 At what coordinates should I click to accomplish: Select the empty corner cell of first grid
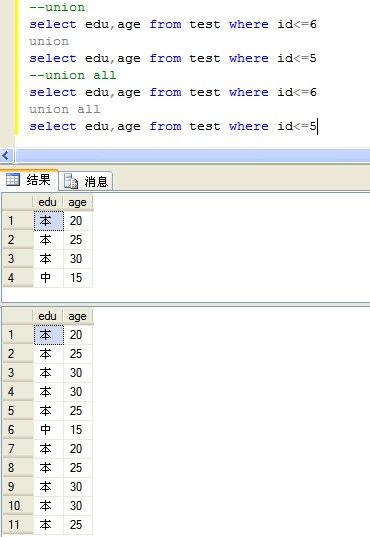[18, 202]
